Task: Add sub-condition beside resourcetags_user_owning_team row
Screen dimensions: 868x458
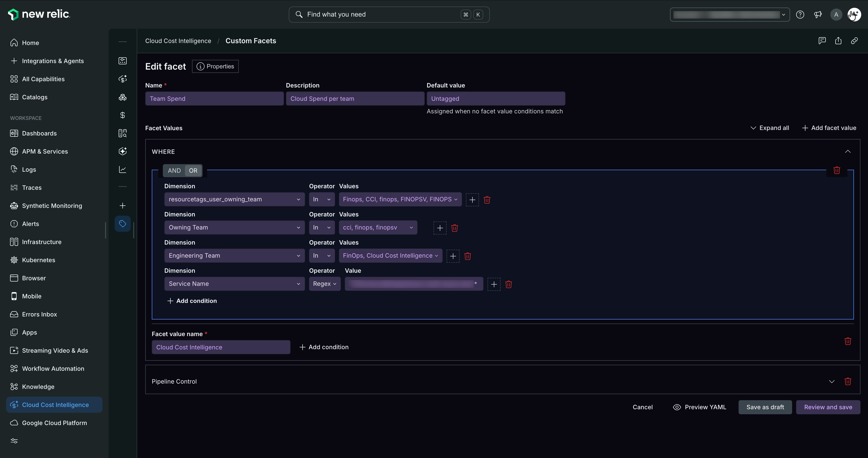Action: (472, 200)
